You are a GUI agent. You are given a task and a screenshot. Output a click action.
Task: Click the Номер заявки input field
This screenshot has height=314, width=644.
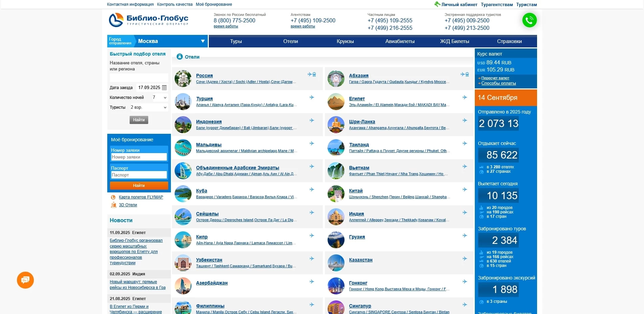[x=139, y=157]
